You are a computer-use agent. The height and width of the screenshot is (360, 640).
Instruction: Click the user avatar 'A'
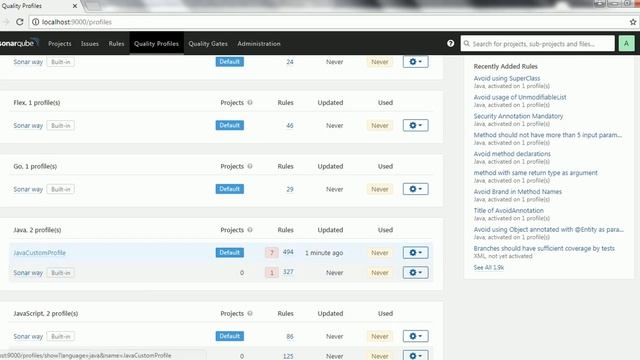(627, 43)
